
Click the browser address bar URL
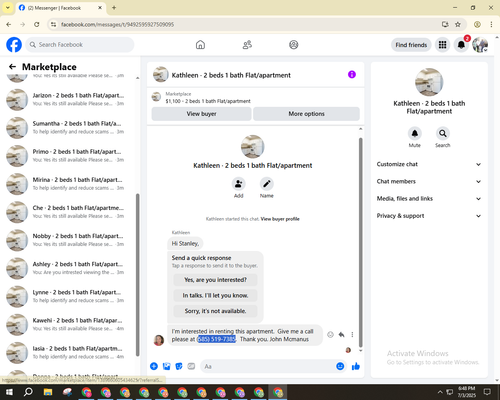click(x=117, y=24)
